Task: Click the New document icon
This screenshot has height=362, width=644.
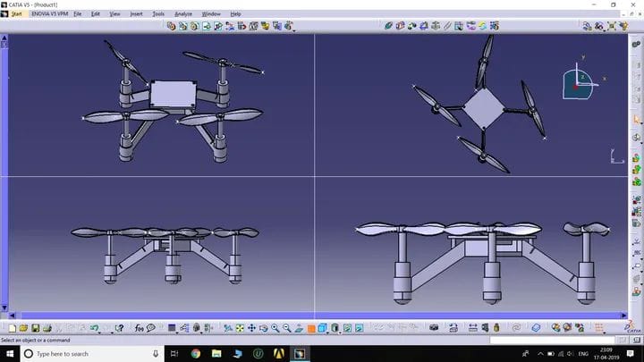Action: (x=12, y=328)
